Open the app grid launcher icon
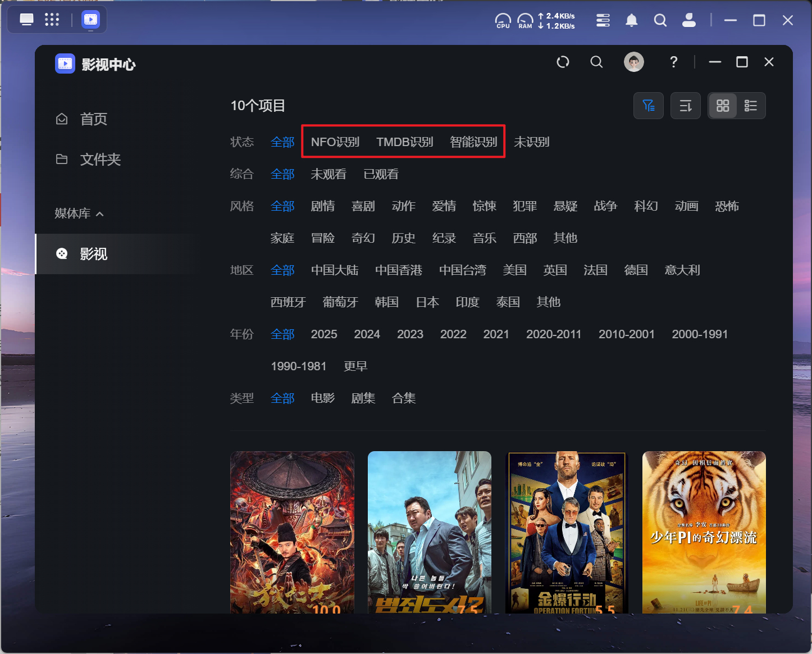The image size is (812, 654). click(52, 20)
